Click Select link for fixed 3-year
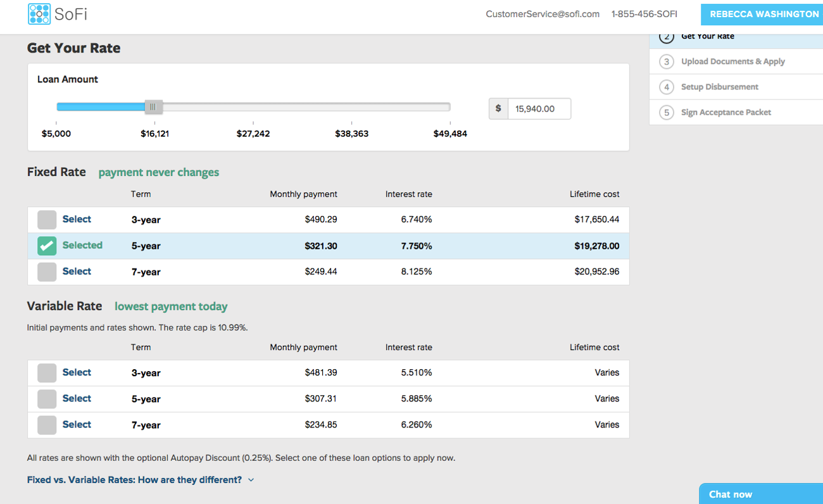The width and height of the screenshot is (823, 504). 77,219
